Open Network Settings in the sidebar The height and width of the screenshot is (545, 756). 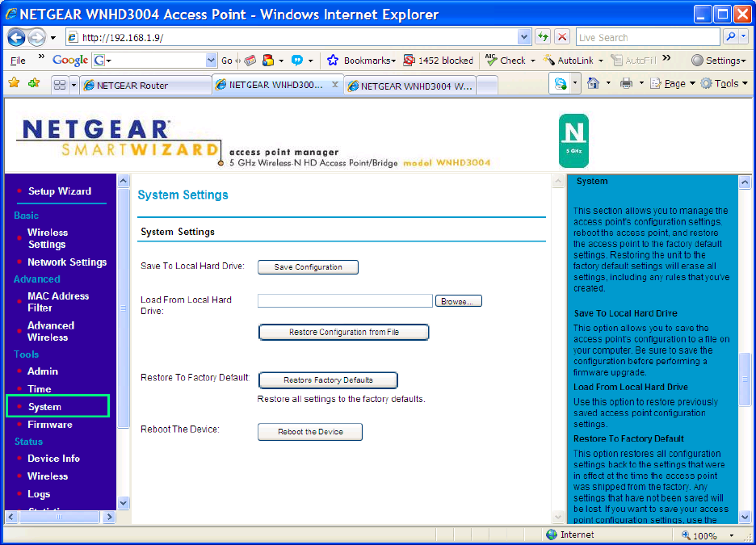pyautogui.click(x=67, y=262)
